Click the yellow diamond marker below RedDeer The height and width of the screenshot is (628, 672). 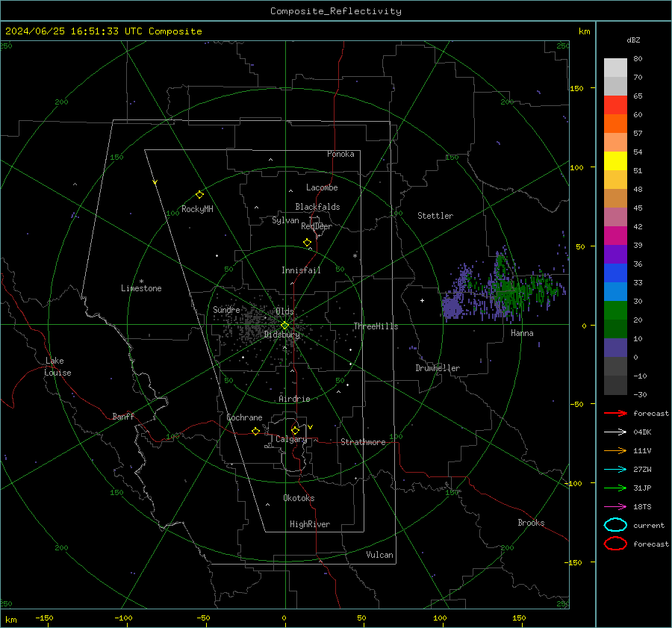click(x=307, y=243)
